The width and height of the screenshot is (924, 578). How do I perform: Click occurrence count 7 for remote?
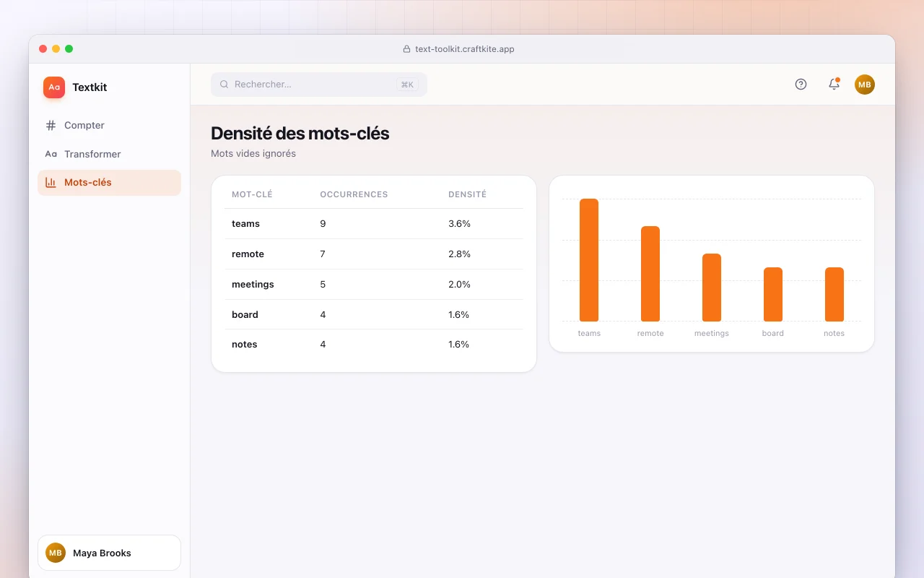323,254
